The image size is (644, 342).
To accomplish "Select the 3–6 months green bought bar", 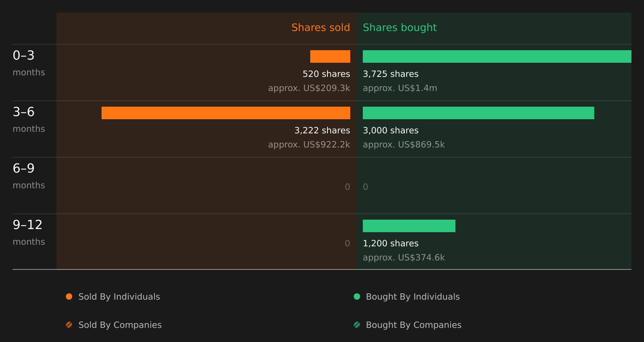I will pos(478,113).
